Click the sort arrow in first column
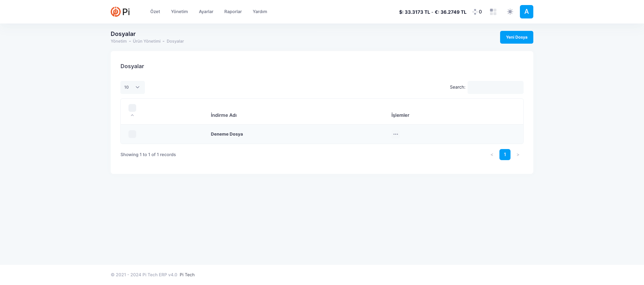644x285 pixels. [132, 115]
